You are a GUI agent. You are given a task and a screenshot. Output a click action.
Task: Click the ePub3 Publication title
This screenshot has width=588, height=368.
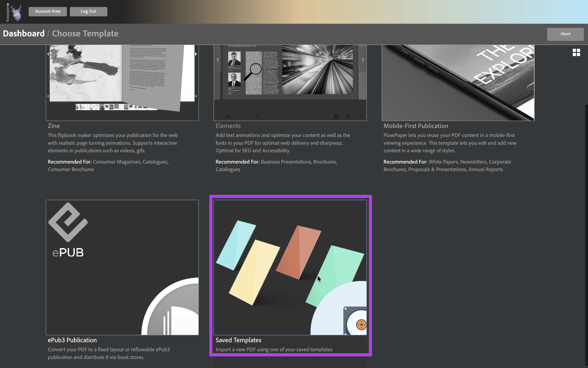click(72, 340)
